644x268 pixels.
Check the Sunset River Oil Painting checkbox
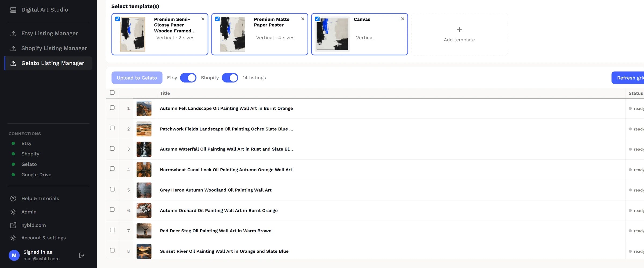(x=112, y=250)
